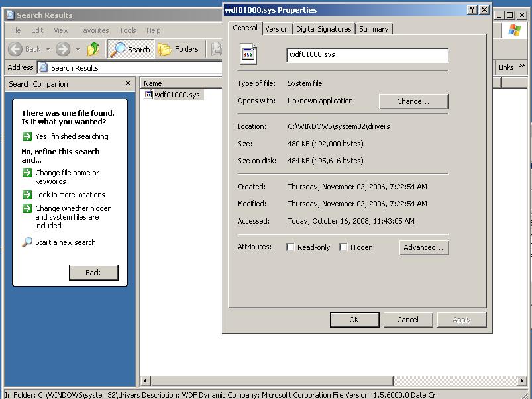This screenshot has width=532, height=399.
Task: Choose Change whether hidden and system files included
Action: tap(74, 217)
